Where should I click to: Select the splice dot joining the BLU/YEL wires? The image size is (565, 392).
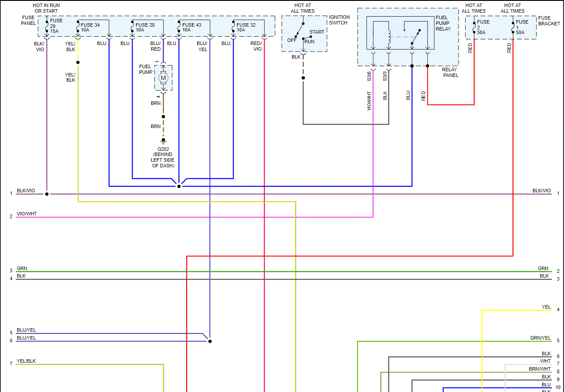pos(210,341)
